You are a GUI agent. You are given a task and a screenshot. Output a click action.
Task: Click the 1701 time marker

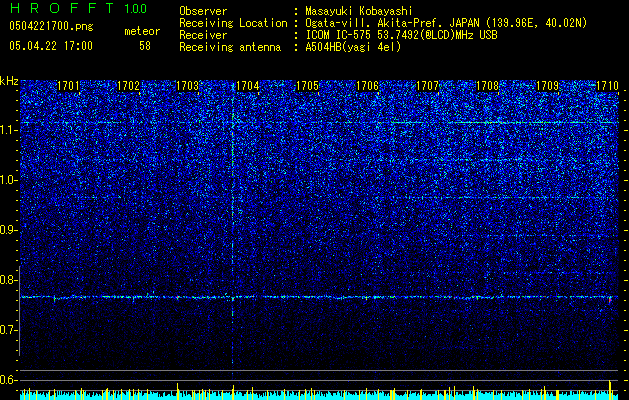coord(68,86)
